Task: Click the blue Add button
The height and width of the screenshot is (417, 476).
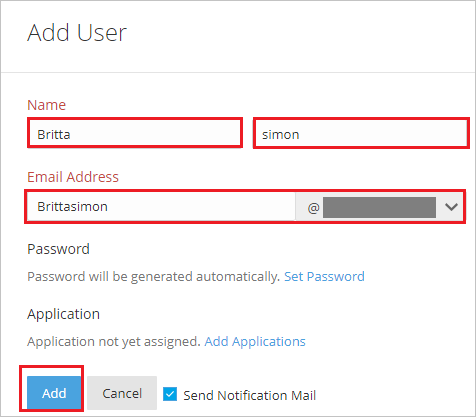Action: pos(54,393)
